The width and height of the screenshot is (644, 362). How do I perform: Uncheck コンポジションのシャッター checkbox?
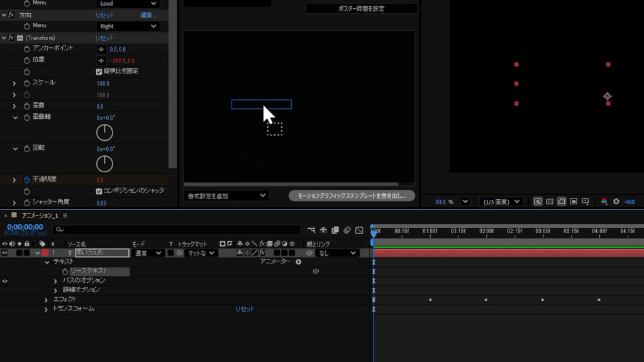[x=99, y=191]
